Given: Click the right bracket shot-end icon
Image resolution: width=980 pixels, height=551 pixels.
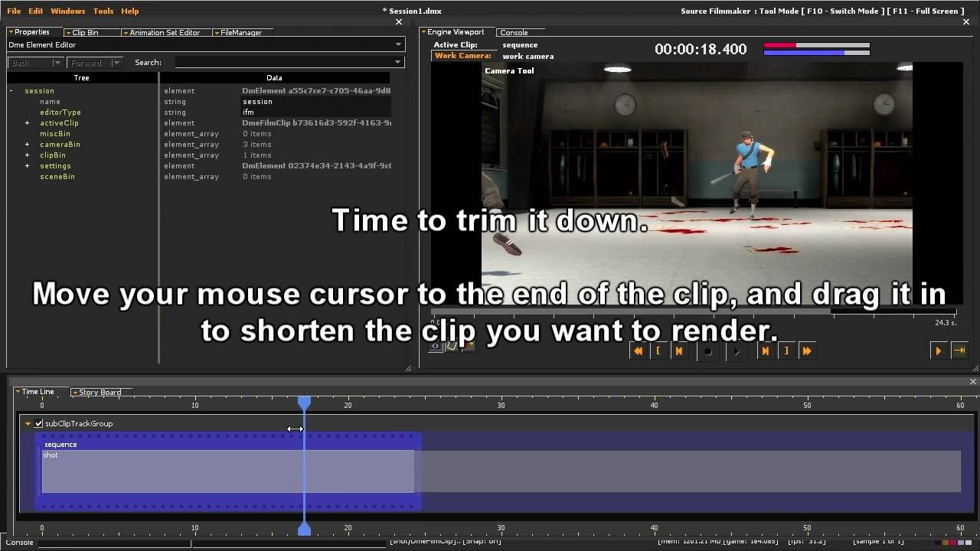Looking at the screenshot, I should [x=786, y=350].
